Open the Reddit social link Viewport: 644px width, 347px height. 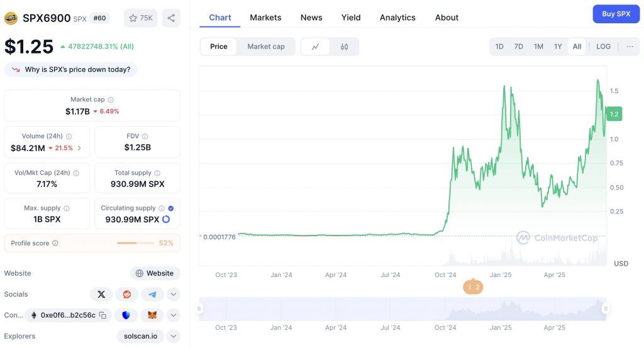127,294
